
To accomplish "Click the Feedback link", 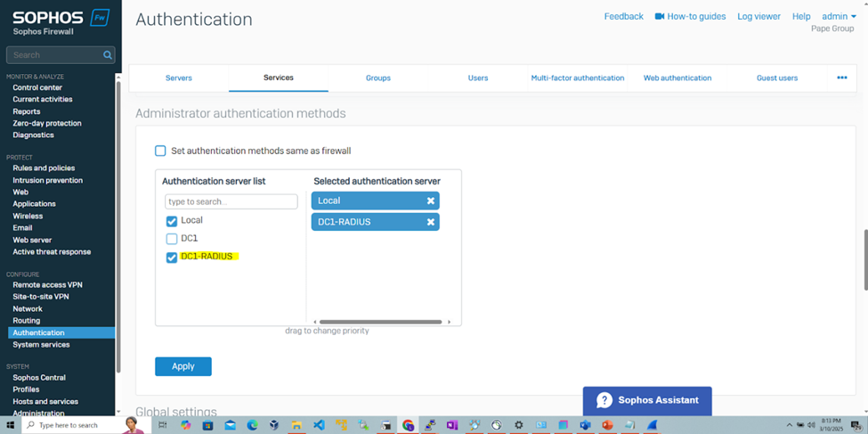I will (x=624, y=17).
